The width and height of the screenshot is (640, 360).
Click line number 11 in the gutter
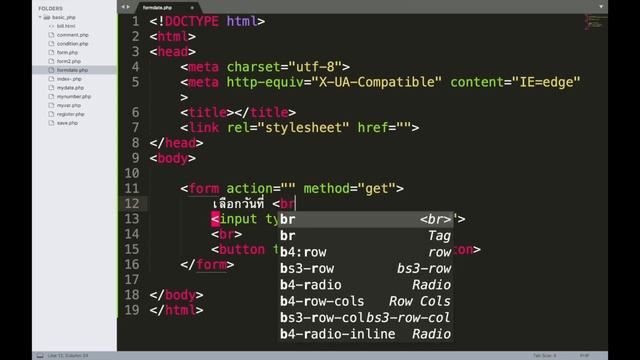pos(132,189)
